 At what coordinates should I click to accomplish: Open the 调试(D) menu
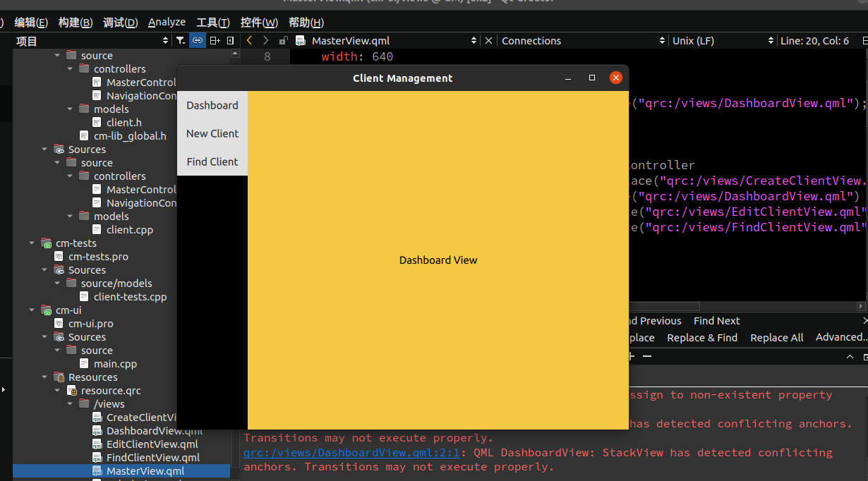click(x=120, y=23)
